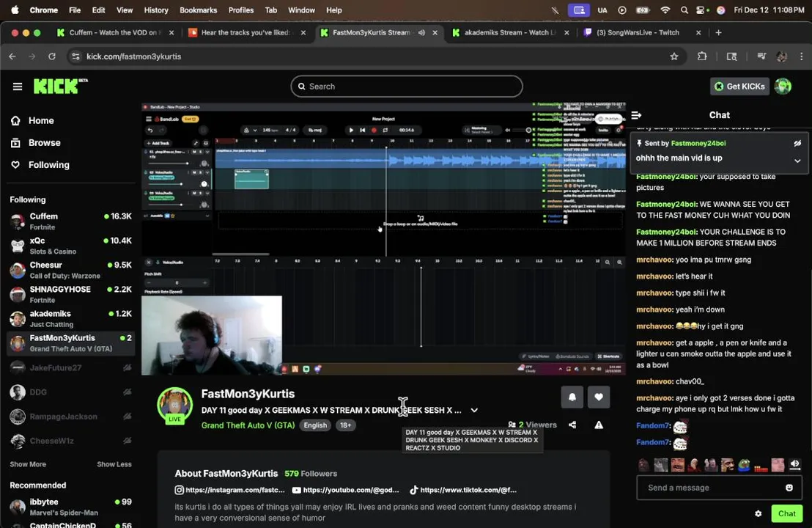Reload the page in Chrome
812x528 pixels.
pos(52,56)
